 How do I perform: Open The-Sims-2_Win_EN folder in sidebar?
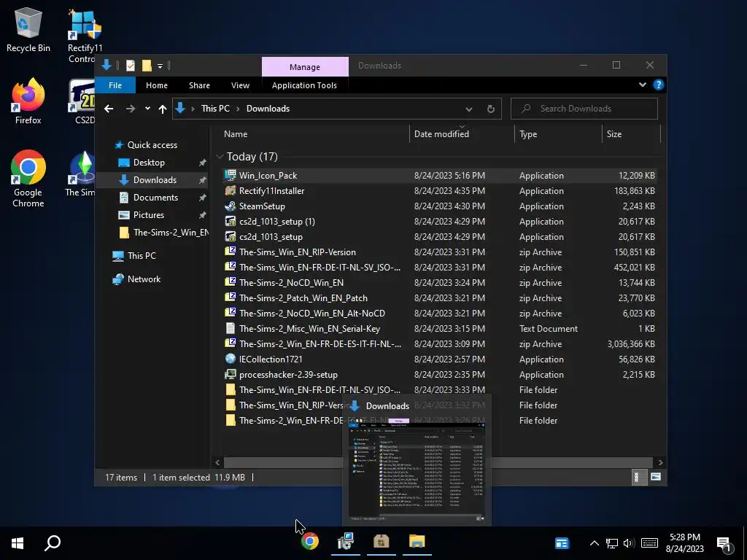(x=163, y=233)
